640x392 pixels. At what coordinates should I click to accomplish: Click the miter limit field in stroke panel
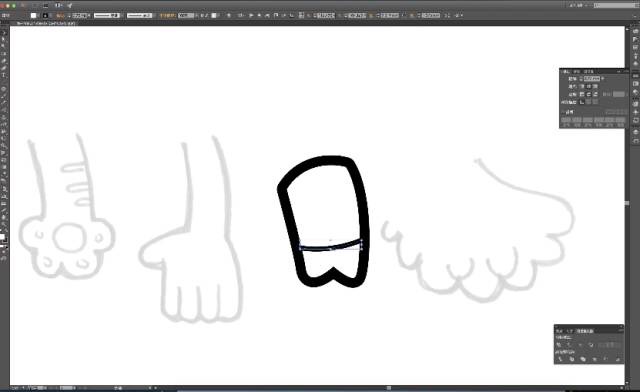619,94
